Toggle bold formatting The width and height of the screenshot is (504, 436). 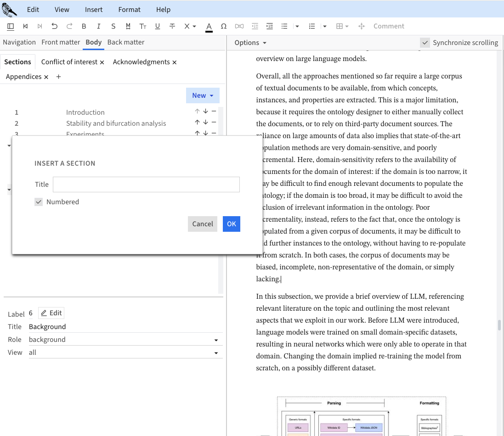[84, 26]
